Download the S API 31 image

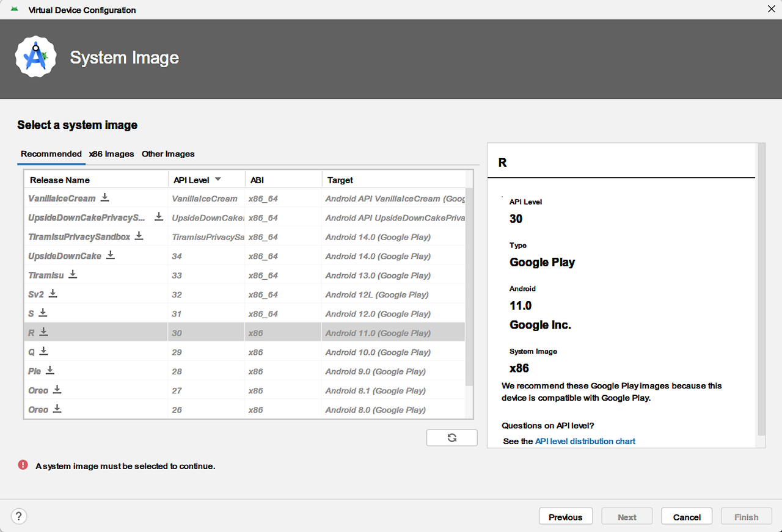pos(43,313)
